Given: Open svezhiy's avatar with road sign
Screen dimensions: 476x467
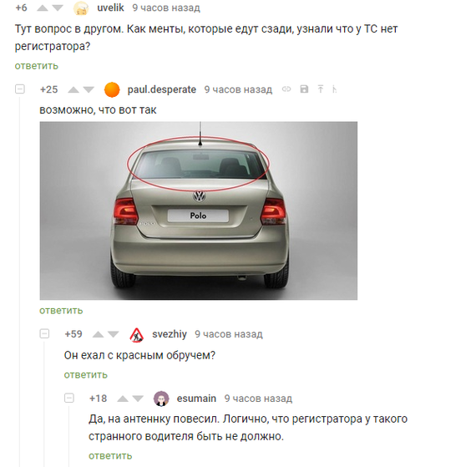Looking at the screenshot, I should [x=137, y=335].
